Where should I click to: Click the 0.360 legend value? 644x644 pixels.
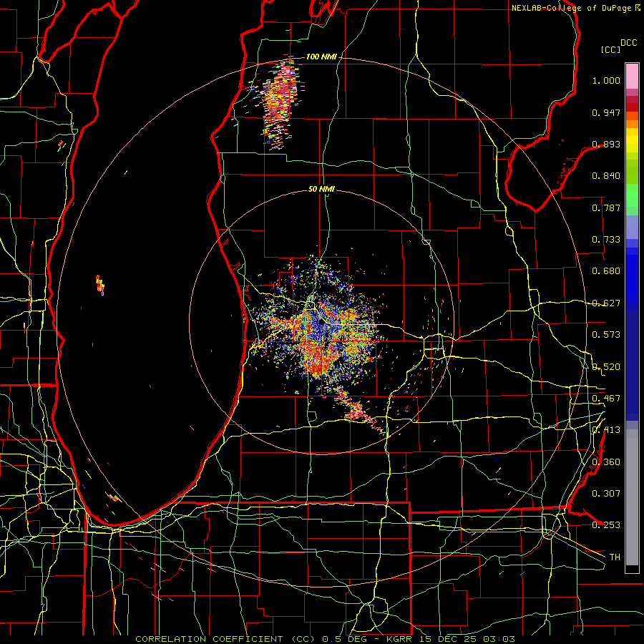click(606, 462)
